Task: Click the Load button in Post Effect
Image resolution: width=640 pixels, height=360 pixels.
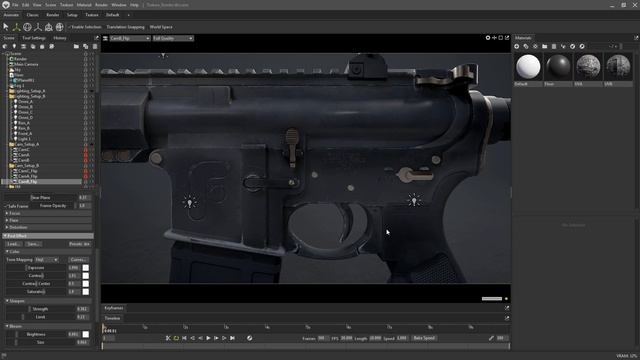Action: (x=13, y=244)
